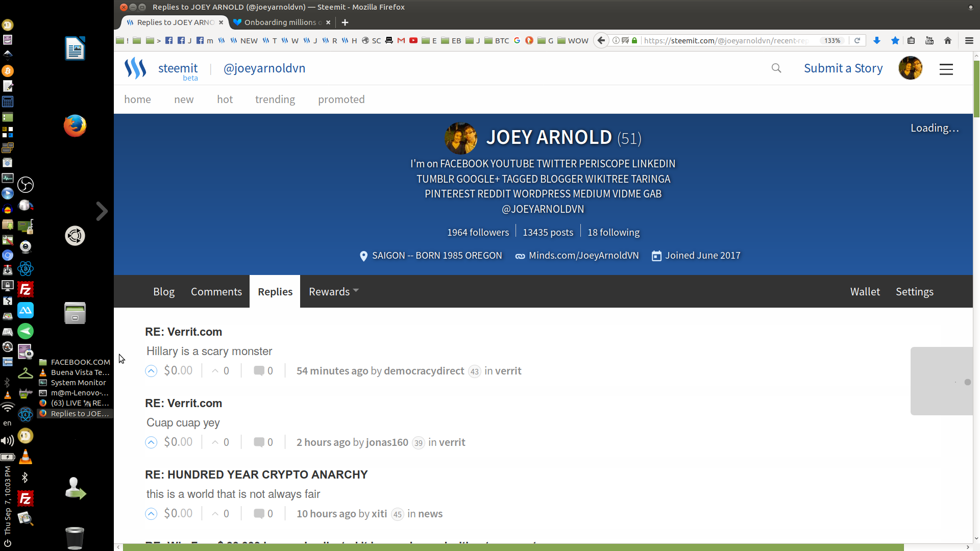Go to the hot feed
980x551 pixels.
[x=225, y=99]
